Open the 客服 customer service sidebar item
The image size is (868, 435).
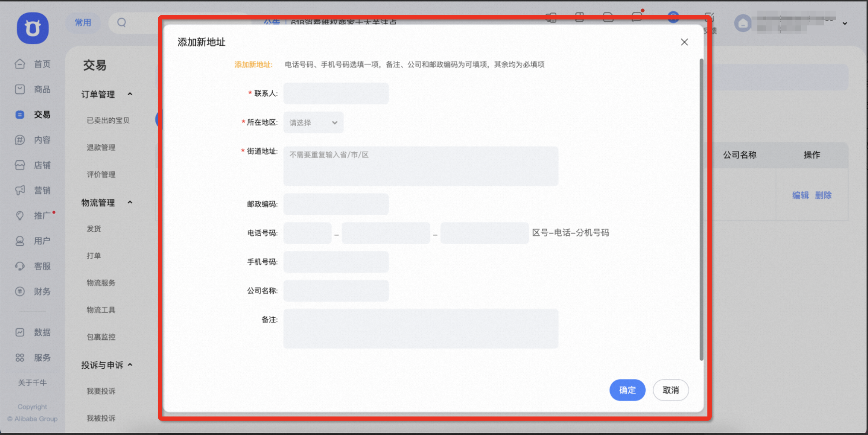[x=32, y=266]
